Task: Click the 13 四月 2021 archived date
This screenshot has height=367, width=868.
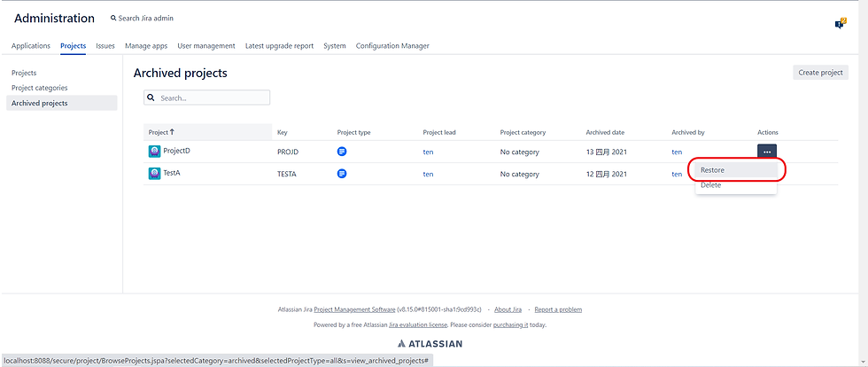Action: coord(607,152)
